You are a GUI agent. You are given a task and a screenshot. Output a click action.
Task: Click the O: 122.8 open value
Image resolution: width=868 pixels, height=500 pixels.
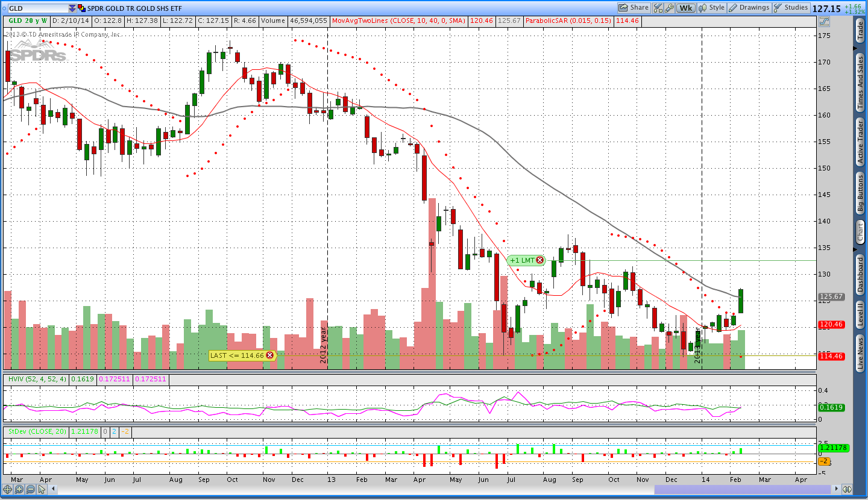coord(109,21)
